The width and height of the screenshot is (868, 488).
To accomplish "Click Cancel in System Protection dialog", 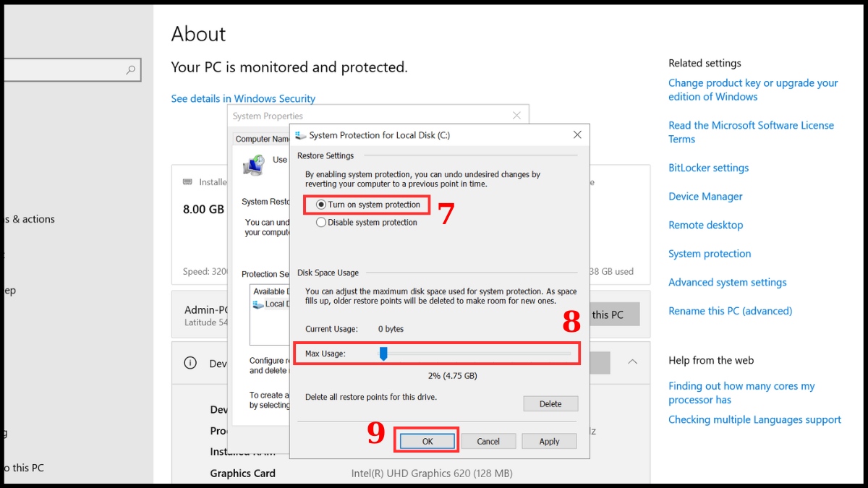I will point(488,441).
